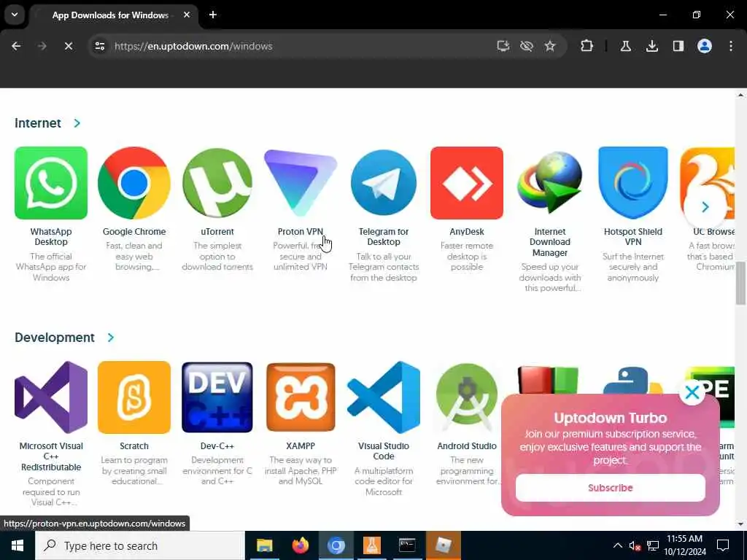Show next apps in Internet carousel
This screenshot has height=560, width=747.
tap(705, 206)
